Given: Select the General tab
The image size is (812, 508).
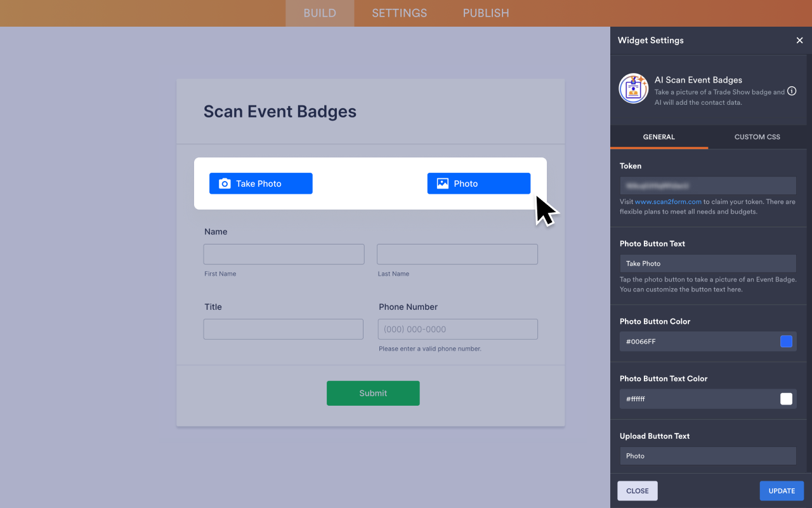Looking at the screenshot, I should (x=658, y=137).
